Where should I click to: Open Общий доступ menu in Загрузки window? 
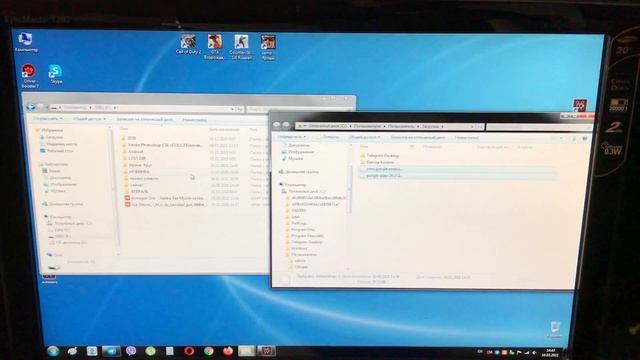coord(364,137)
